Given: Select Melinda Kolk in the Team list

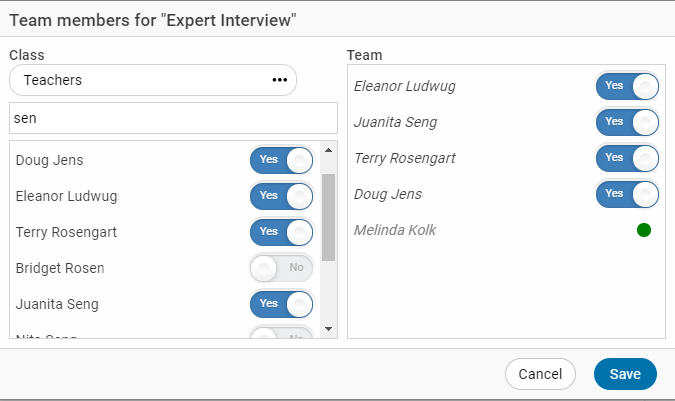Looking at the screenshot, I should (x=395, y=230).
